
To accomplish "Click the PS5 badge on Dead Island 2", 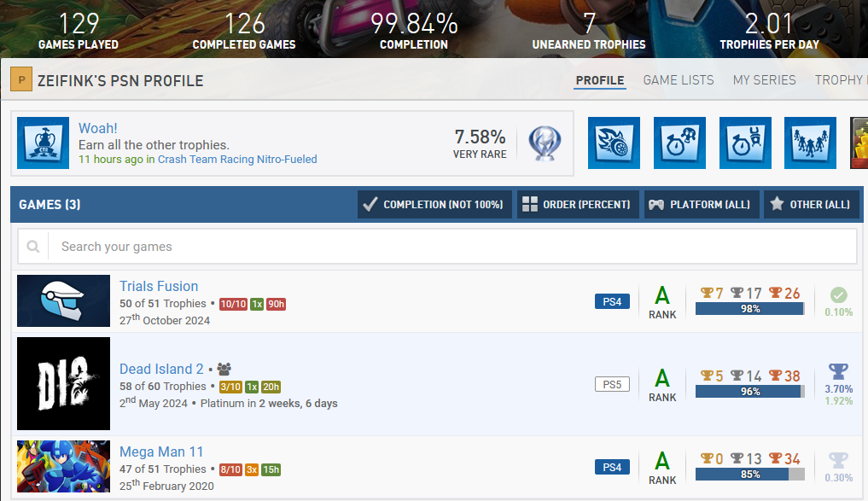I will click(x=612, y=384).
